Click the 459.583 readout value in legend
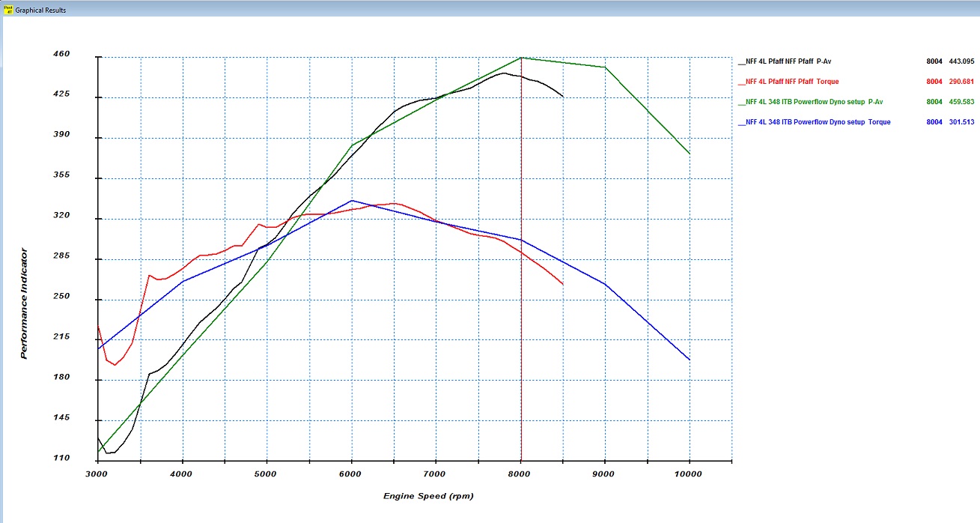980x523 pixels. tap(961, 102)
